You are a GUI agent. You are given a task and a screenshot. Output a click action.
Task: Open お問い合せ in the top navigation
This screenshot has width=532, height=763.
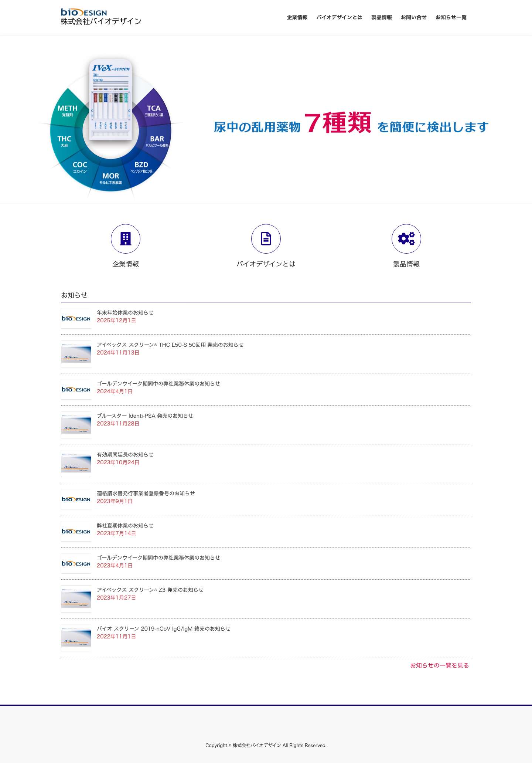click(x=414, y=17)
